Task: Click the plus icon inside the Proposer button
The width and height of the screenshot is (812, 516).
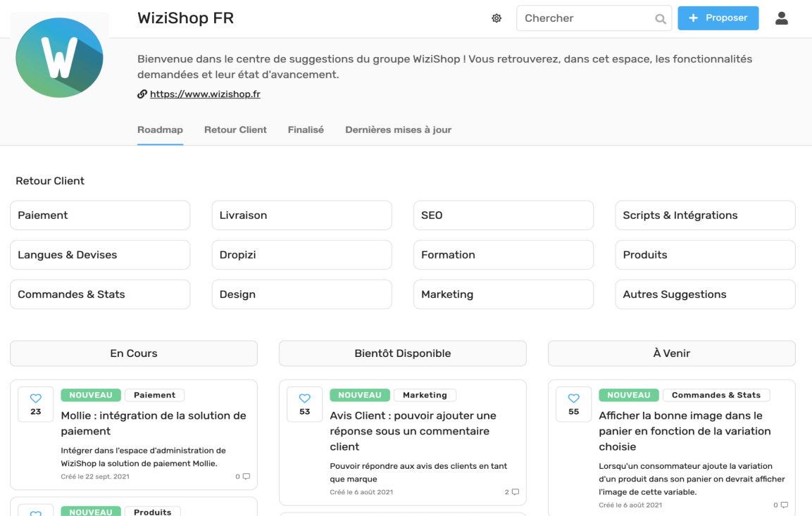Action: coord(696,18)
